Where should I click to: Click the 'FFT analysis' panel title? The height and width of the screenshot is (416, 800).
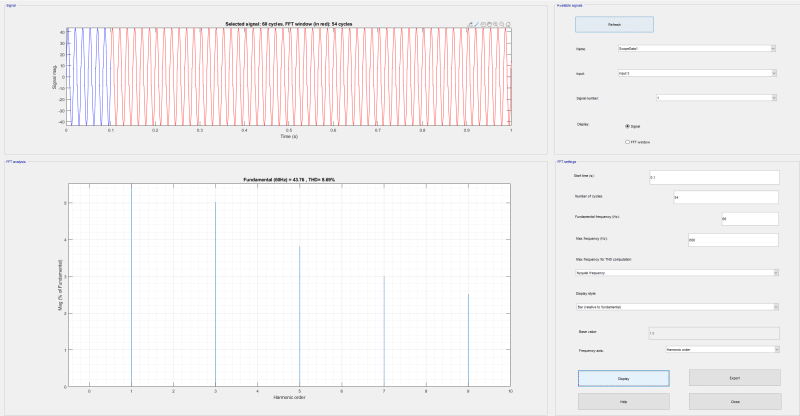[16, 162]
